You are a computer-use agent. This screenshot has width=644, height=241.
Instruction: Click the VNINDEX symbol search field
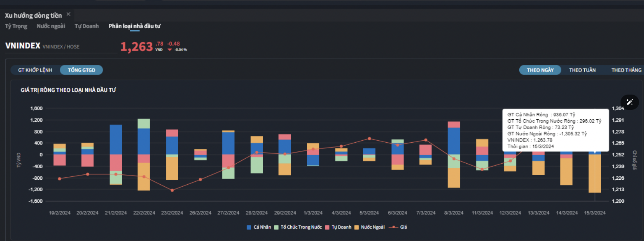click(x=61, y=46)
